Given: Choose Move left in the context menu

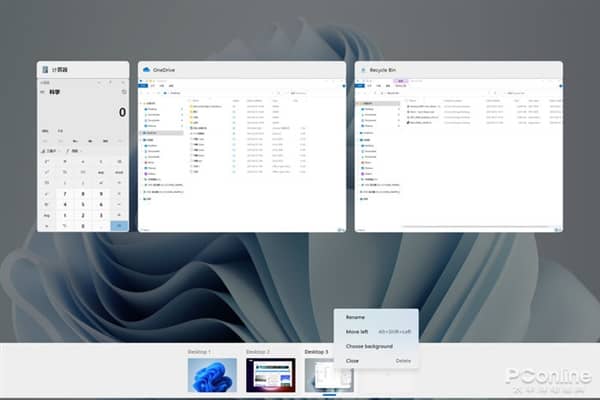Looking at the screenshot, I should 358,331.
